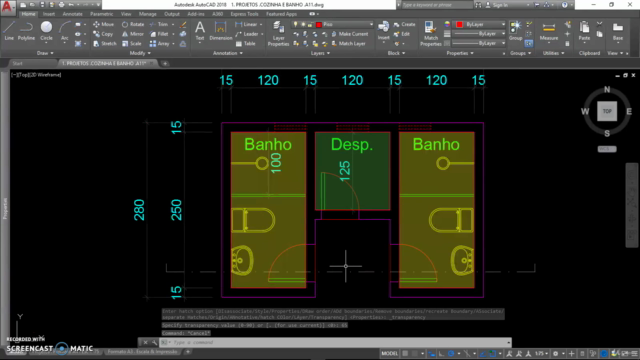Activate the Trim command
Image resolution: width=640 pixels, height=360 pixels.
coord(159,24)
